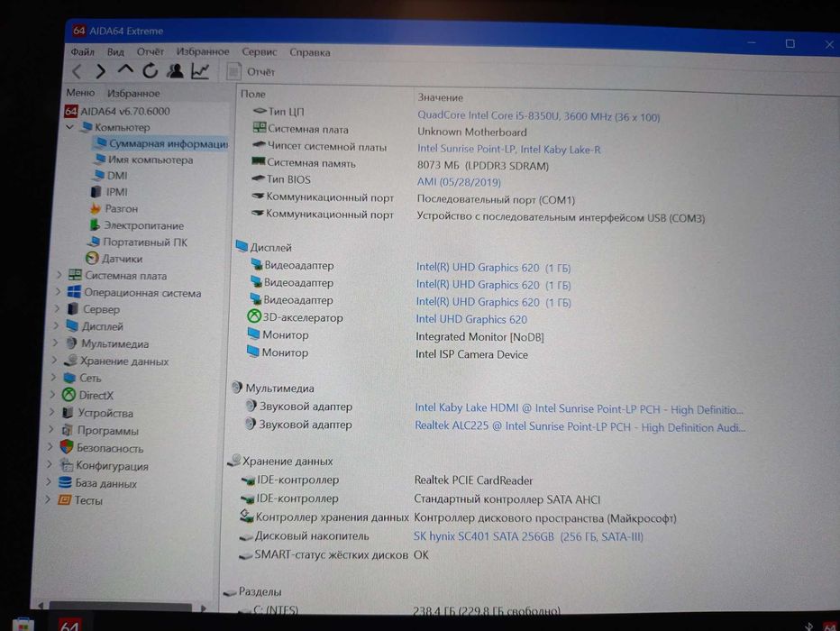Open the Realtek ALC225 audio link
Screen dimensions: 840x631
[580, 427]
